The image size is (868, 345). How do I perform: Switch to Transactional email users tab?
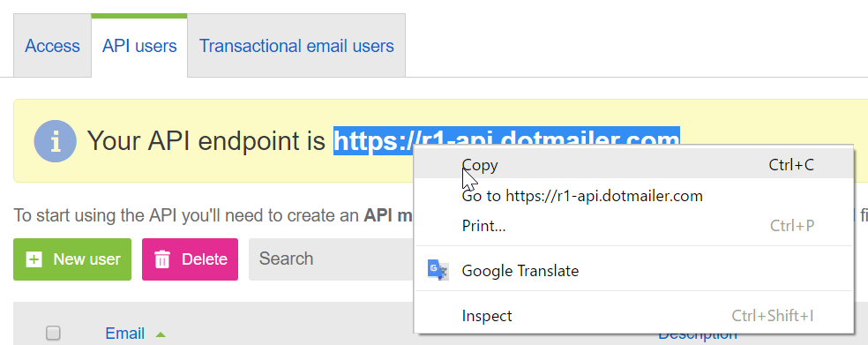pos(296,45)
